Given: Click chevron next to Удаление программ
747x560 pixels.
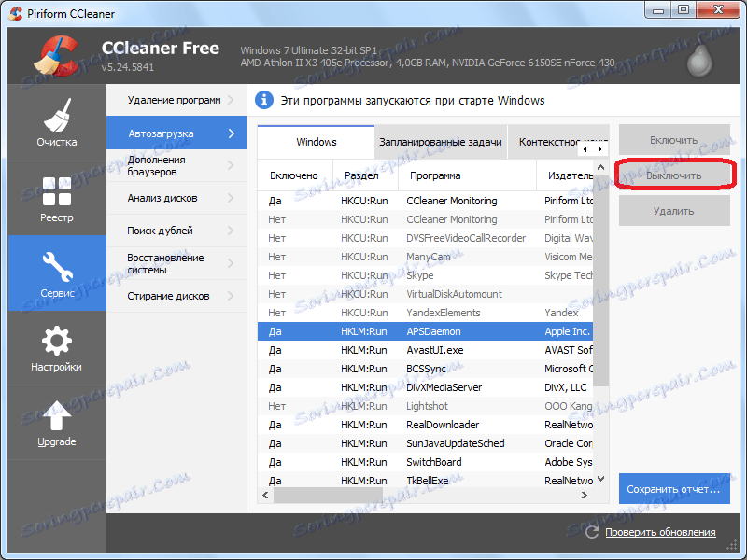Looking at the screenshot, I should point(231,100).
